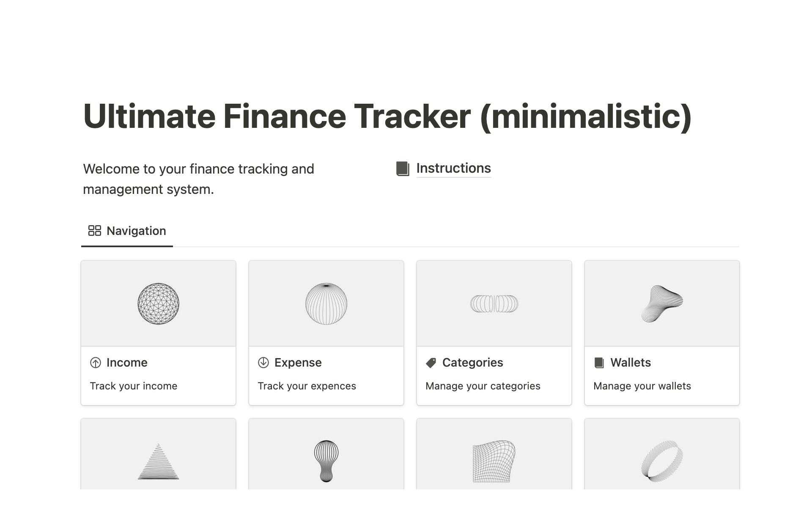Click the striped triangle thumbnail card
The image size is (812, 508).
pos(159,461)
